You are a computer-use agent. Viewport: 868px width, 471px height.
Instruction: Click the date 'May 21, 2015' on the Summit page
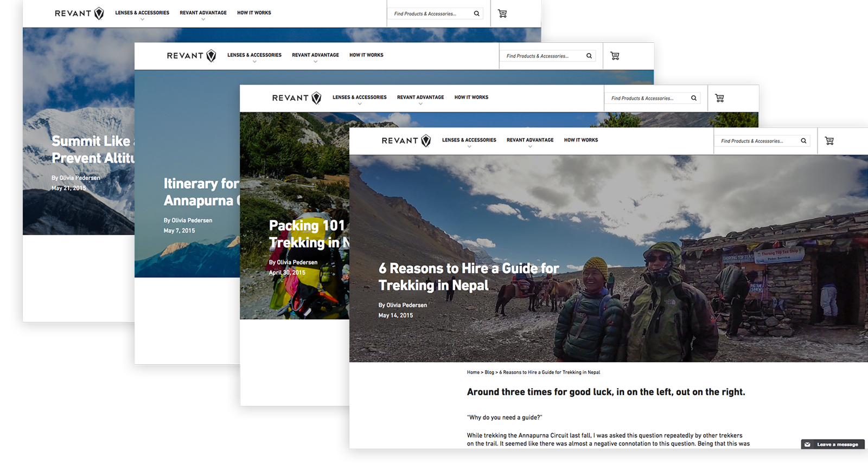click(68, 188)
